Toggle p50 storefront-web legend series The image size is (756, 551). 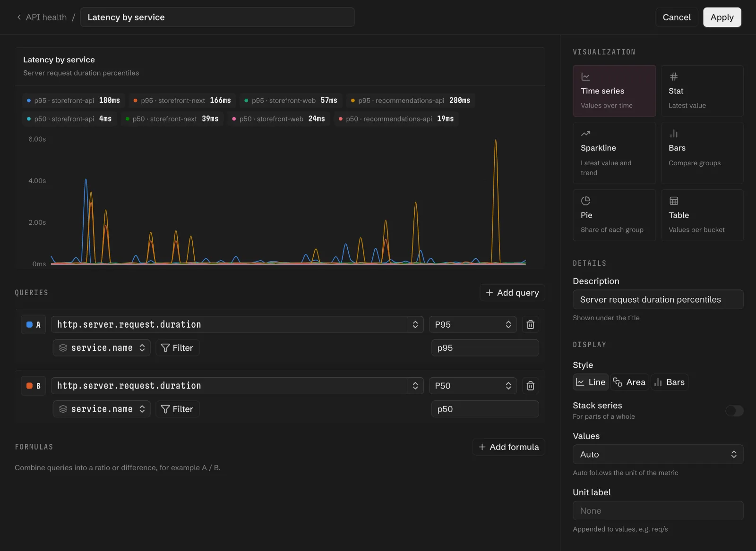[278, 119]
